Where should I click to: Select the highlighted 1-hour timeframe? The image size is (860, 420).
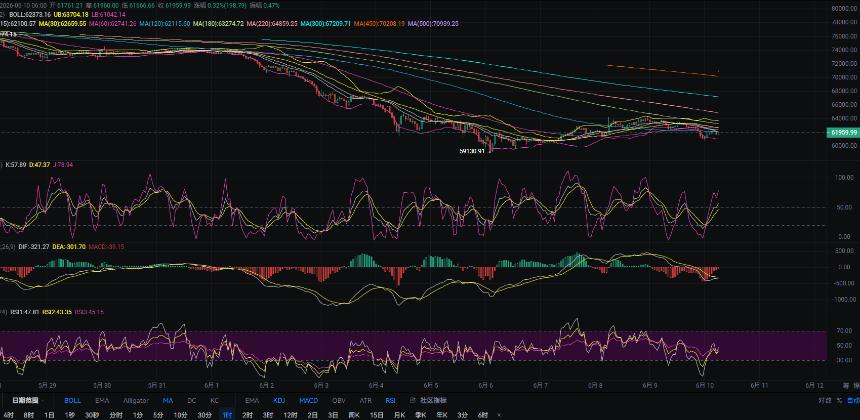click(x=227, y=415)
